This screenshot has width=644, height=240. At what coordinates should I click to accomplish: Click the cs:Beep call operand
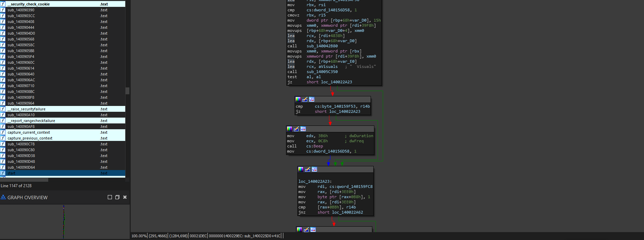[314, 146]
